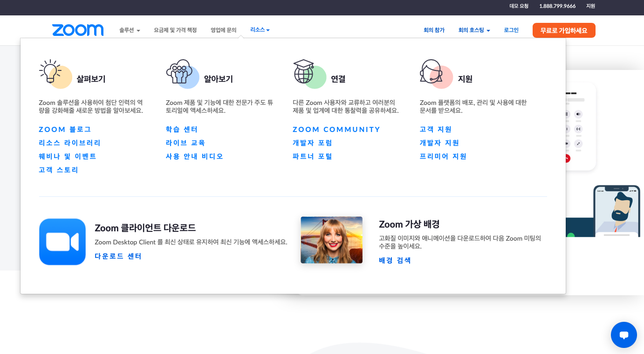Click the headset support agent icon beside 지원

click(x=431, y=71)
